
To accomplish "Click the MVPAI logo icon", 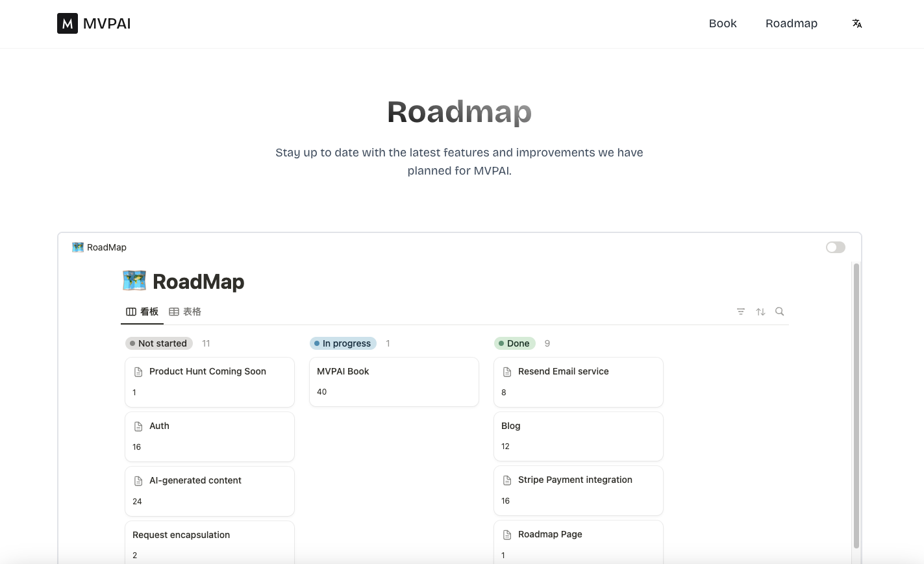I will (x=68, y=23).
